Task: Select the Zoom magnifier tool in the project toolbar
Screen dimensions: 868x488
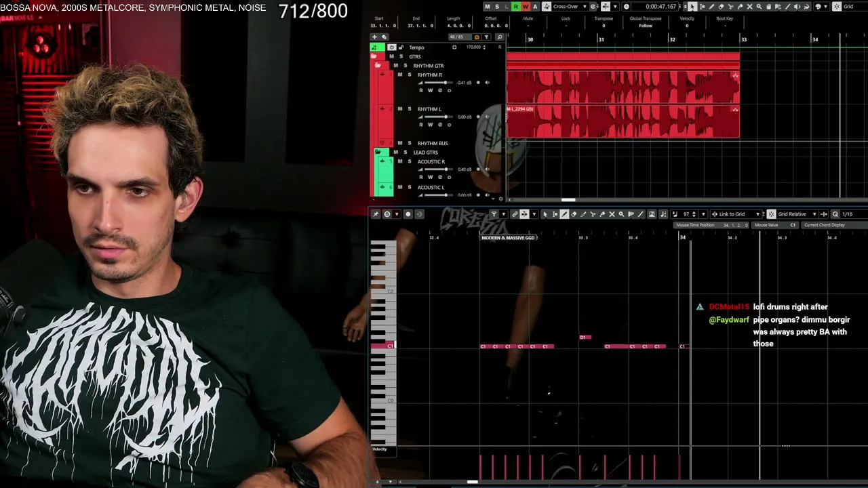Action: coord(759,7)
